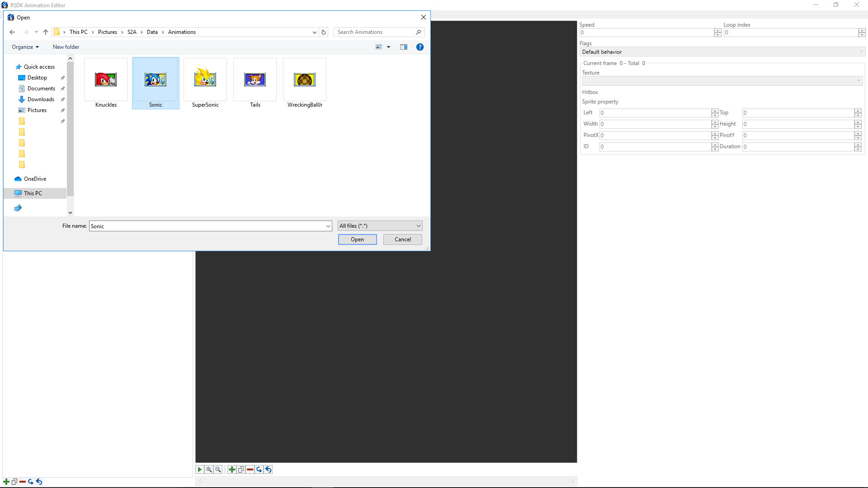Expand the All files (*.*) filter dropdown
The width and height of the screenshot is (868, 488).
pyautogui.click(x=419, y=225)
